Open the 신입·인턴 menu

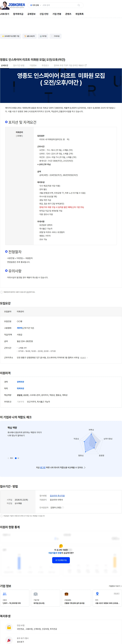pyautogui.click(x=44, y=14)
